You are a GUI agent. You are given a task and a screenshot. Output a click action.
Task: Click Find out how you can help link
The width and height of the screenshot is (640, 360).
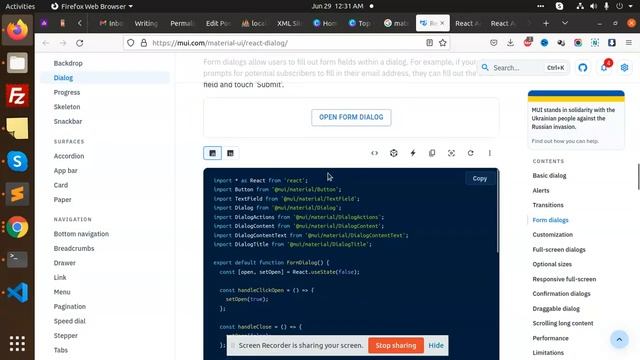565,141
